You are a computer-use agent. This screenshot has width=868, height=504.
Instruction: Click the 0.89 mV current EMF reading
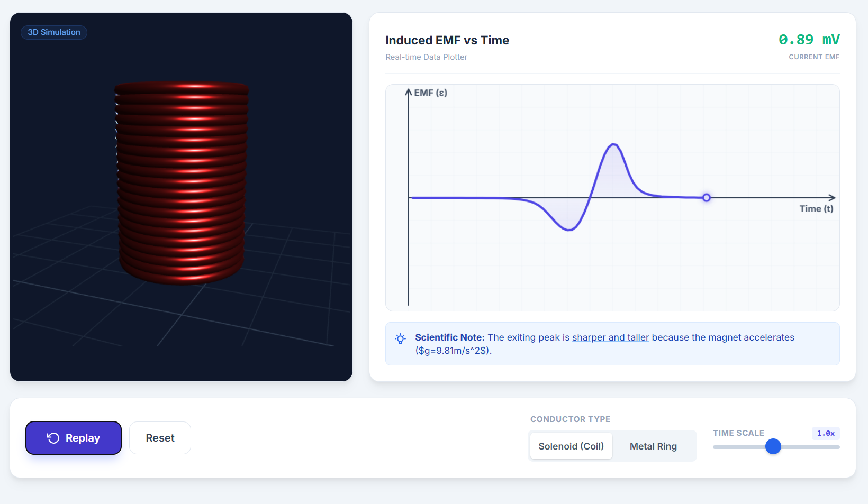(x=809, y=40)
